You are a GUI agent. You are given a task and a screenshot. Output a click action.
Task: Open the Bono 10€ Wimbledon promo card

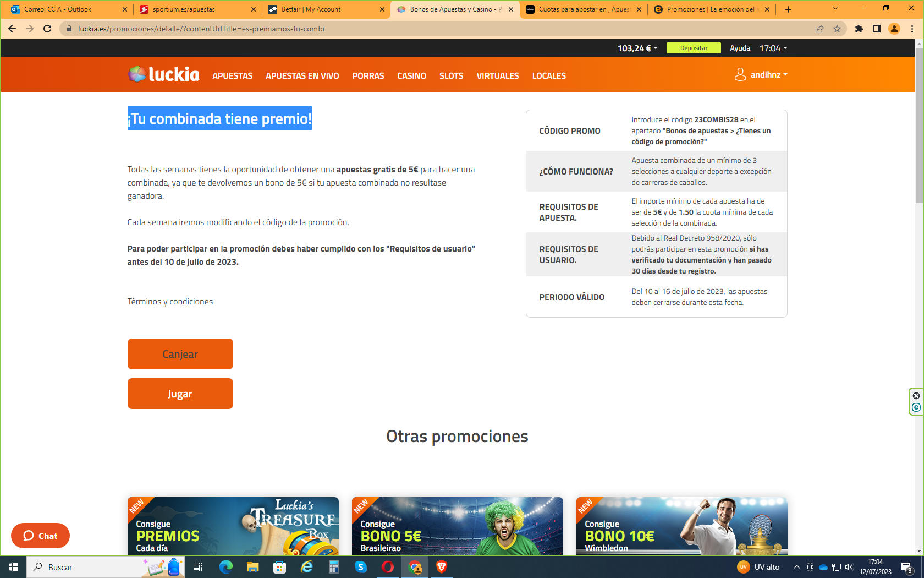point(682,526)
